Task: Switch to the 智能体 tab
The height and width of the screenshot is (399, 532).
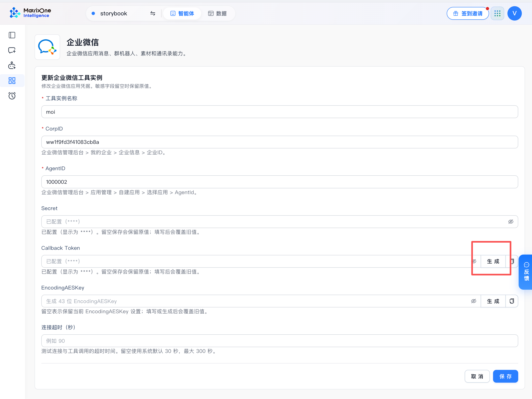Action: point(182,13)
